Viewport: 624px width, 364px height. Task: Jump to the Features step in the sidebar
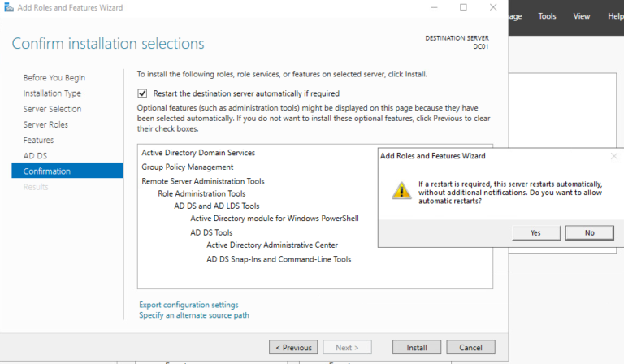tap(38, 140)
